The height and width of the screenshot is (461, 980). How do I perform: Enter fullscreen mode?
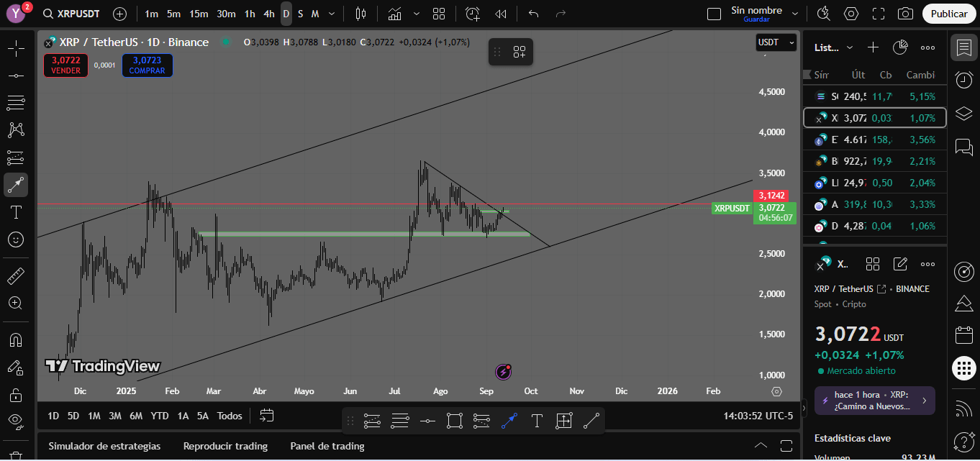[x=879, y=14]
